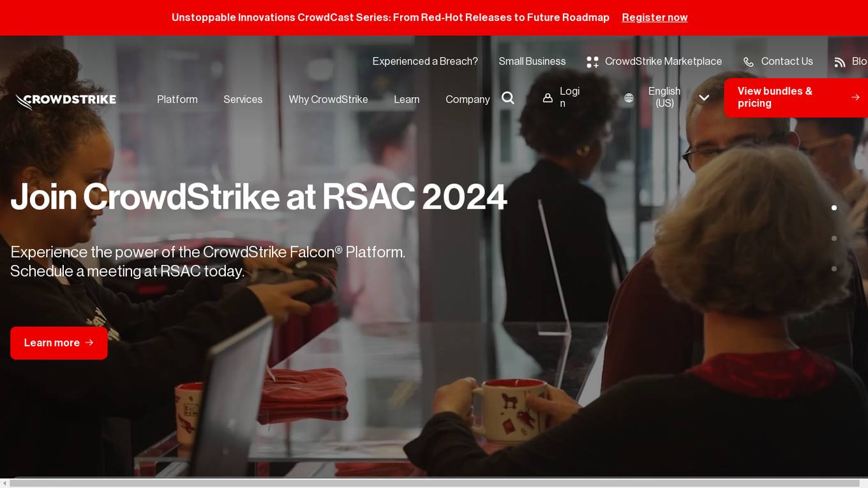Click the Join CrowdStrike at RSAC 2024 heading
The height and width of the screenshot is (488, 868).
258,197
